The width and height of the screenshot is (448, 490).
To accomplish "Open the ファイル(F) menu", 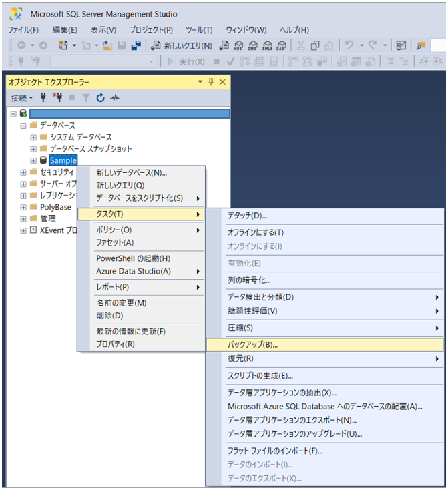I will pyautogui.click(x=23, y=30).
